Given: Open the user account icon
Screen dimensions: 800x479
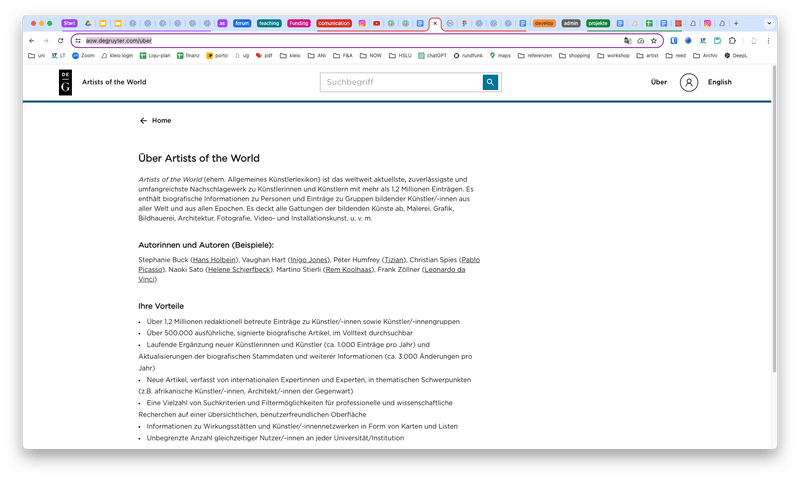Looking at the screenshot, I should point(689,82).
